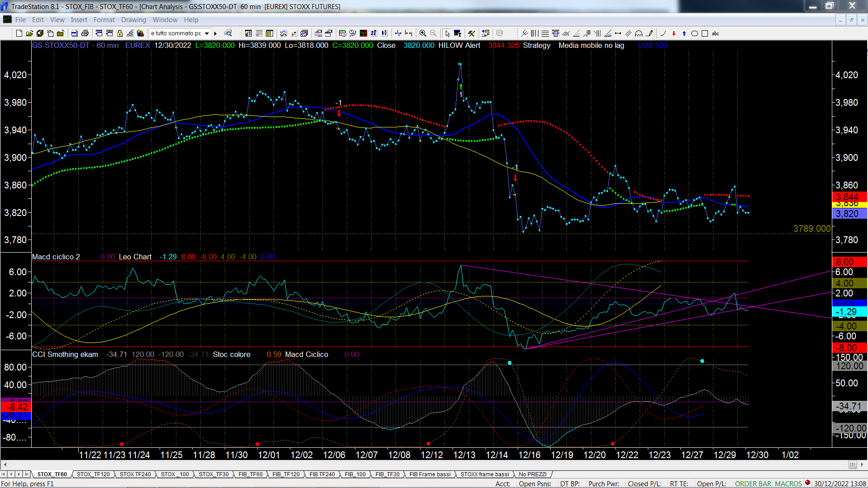This screenshot has width=868, height=488.
Task: Switch to the FIB_TF30 tab
Action: click(387, 474)
